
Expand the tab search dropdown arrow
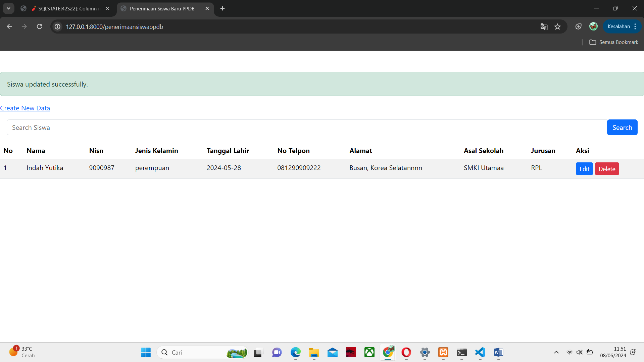8,8
